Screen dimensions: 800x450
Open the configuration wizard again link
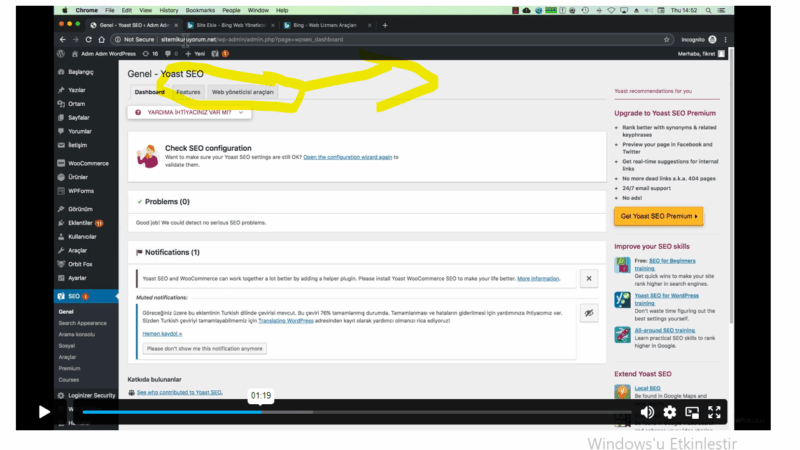coord(347,157)
